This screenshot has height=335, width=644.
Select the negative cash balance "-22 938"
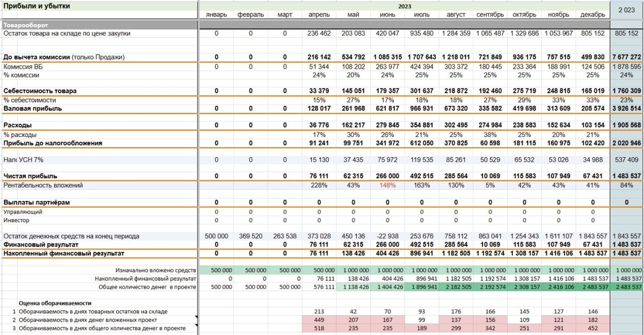click(x=387, y=236)
